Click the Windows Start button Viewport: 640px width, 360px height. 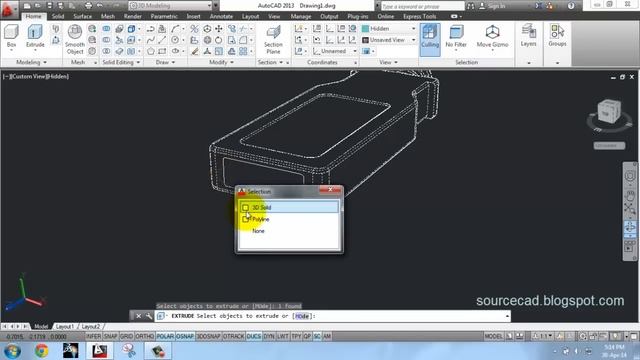12,351
